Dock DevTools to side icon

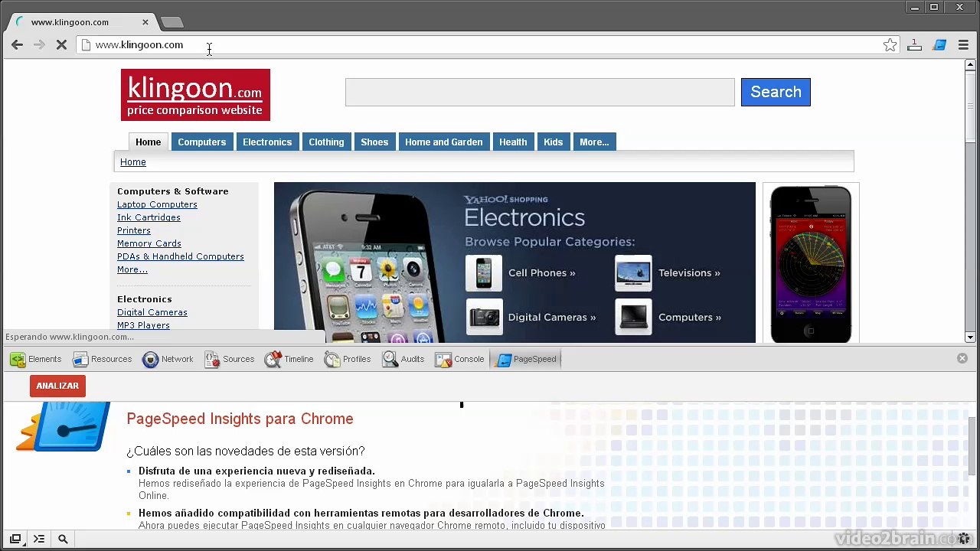click(15, 539)
